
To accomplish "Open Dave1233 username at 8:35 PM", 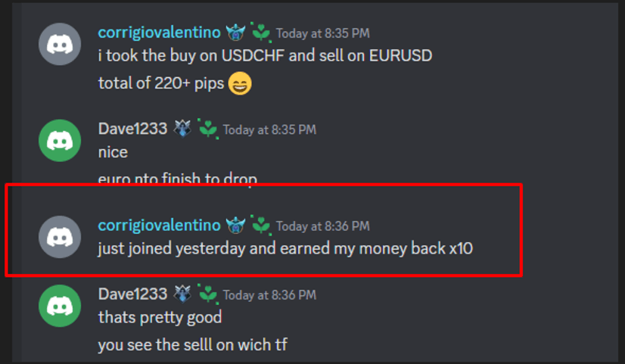I will pos(132,129).
